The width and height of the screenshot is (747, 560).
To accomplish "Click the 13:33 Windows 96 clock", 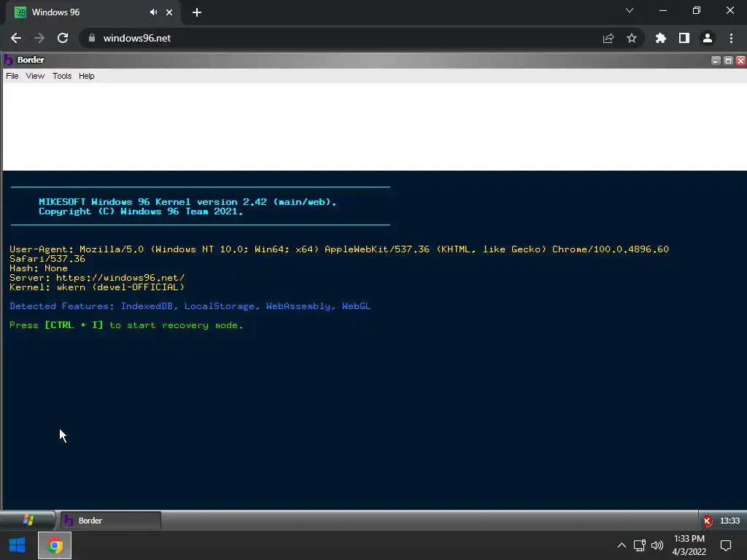I will (x=729, y=521).
